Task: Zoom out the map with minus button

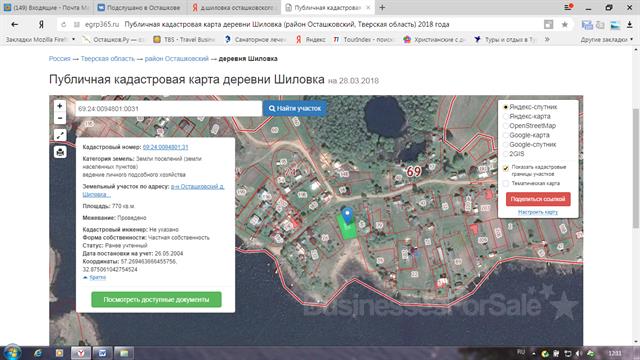Action: click(60, 118)
